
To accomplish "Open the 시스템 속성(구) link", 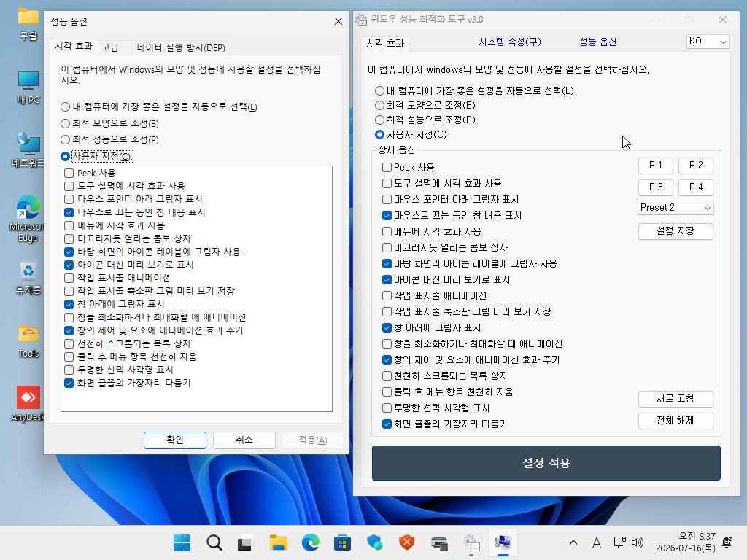I will [x=510, y=42].
